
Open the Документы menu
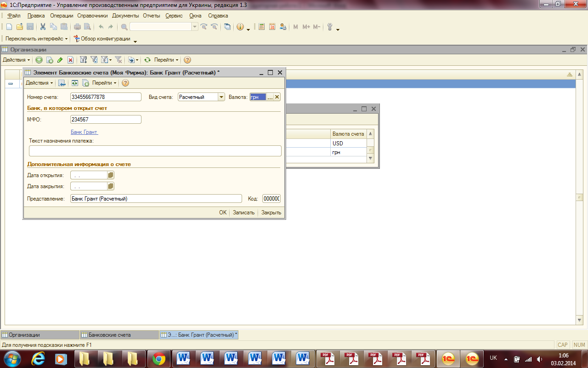(125, 16)
